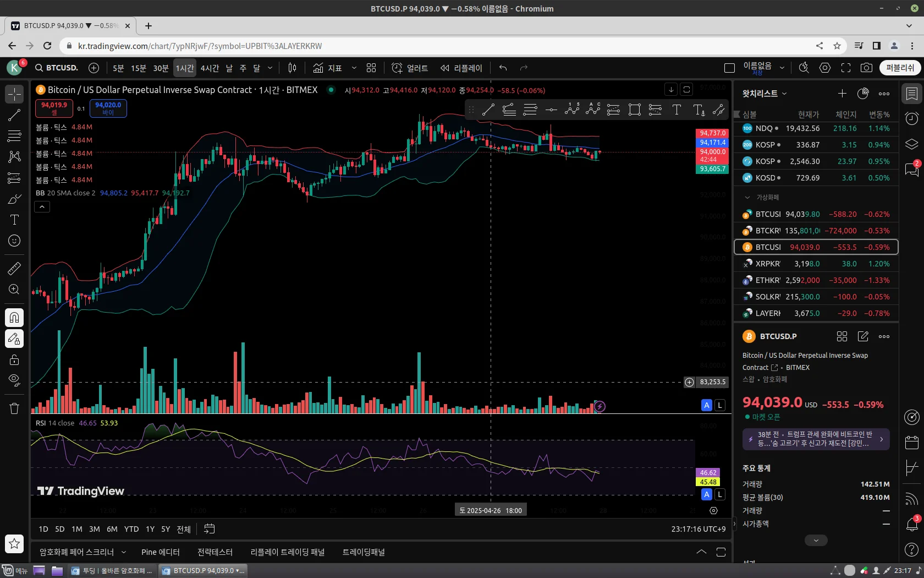924x578 pixels.
Task: Select the text annotation tool
Action: click(x=14, y=220)
